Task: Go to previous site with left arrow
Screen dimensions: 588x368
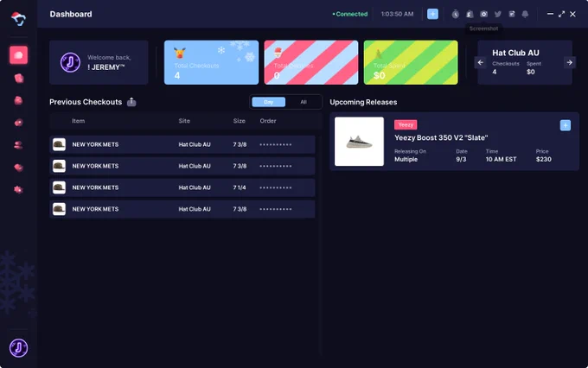Action: pyautogui.click(x=481, y=62)
